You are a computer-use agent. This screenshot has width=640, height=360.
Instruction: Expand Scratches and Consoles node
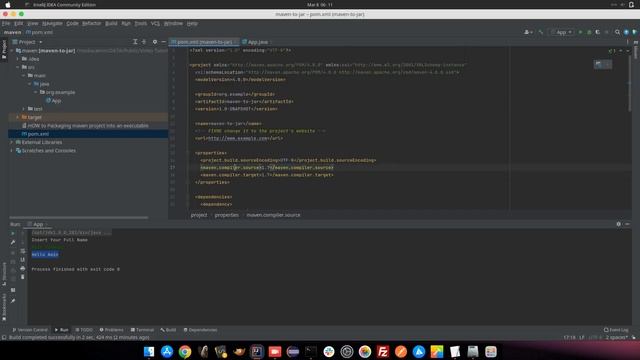pyautogui.click(x=12, y=151)
